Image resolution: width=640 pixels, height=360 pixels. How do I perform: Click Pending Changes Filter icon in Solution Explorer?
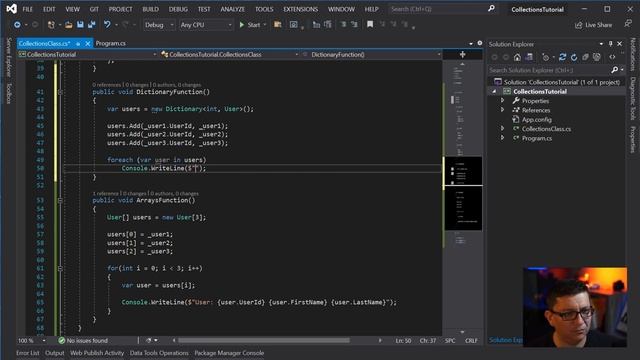(x=545, y=57)
